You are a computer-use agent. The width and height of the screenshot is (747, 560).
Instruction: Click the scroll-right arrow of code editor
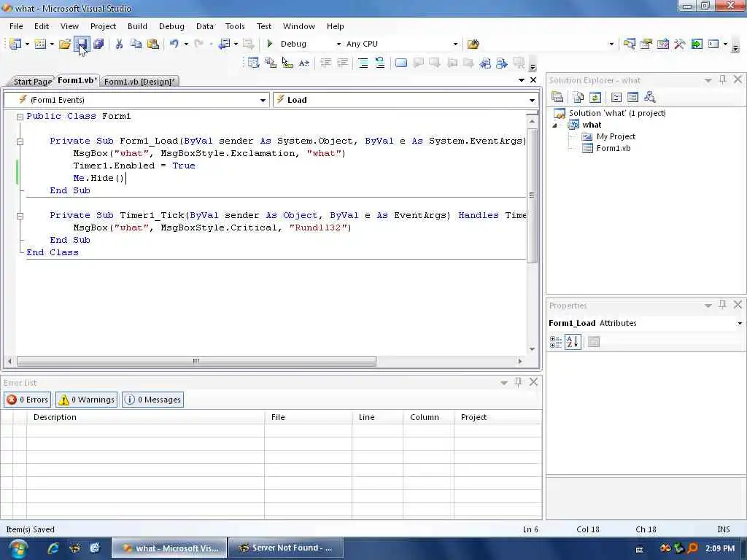click(519, 361)
